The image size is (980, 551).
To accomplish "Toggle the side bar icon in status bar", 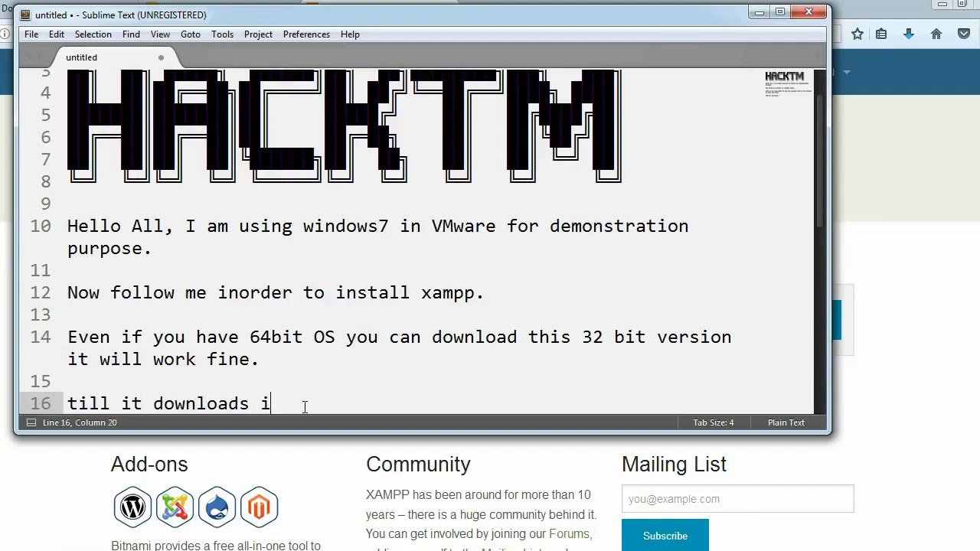I will [x=31, y=422].
